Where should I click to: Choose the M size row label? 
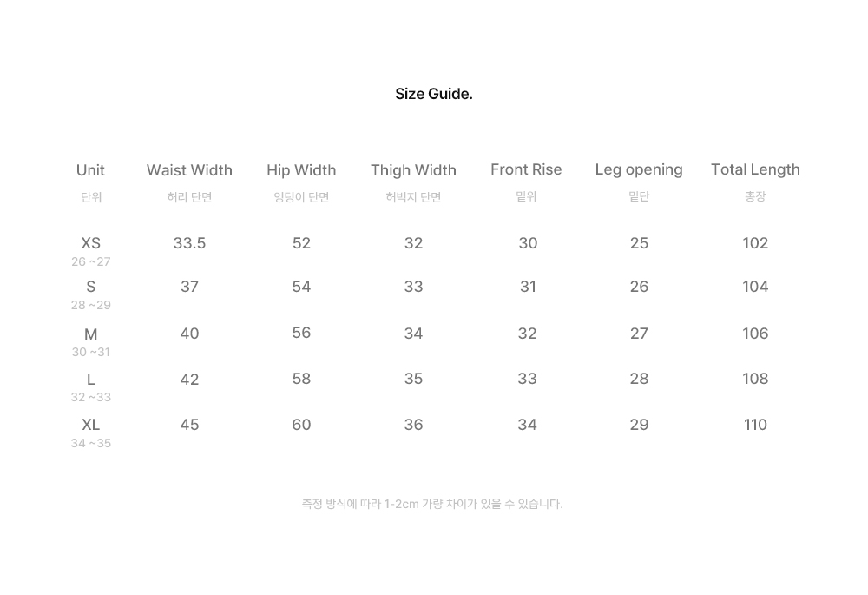coord(91,334)
